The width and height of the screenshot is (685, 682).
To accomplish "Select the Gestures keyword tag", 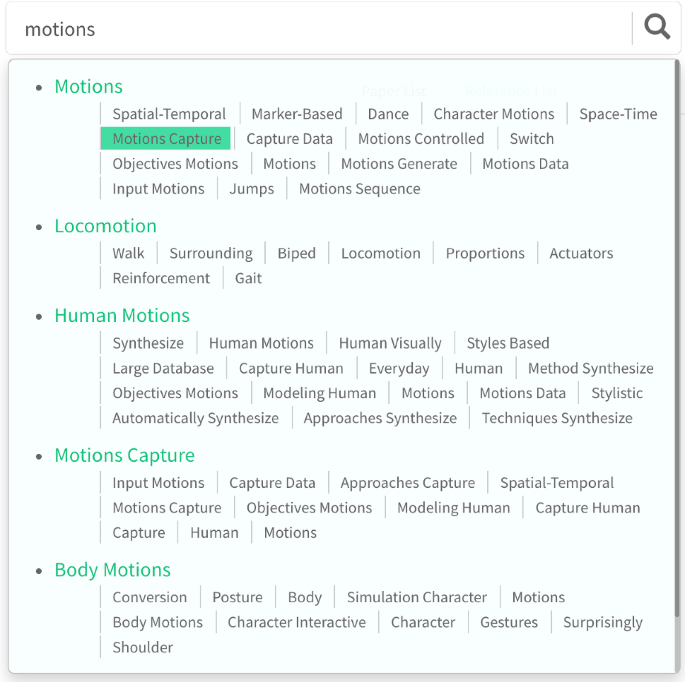I will 509,622.
